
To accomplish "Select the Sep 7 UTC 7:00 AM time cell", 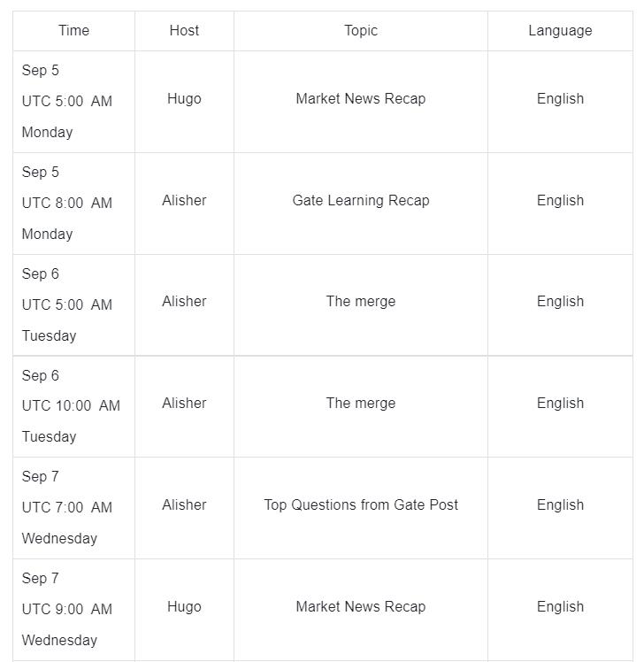I will (x=67, y=507).
